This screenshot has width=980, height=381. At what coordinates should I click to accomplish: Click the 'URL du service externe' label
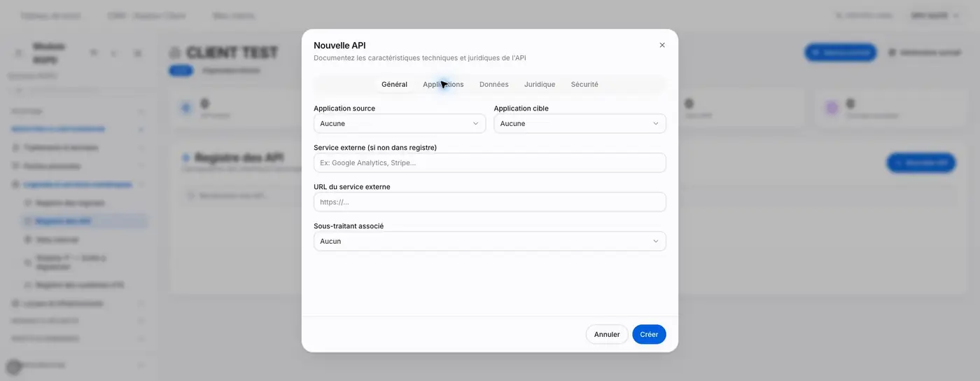(352, 187)
